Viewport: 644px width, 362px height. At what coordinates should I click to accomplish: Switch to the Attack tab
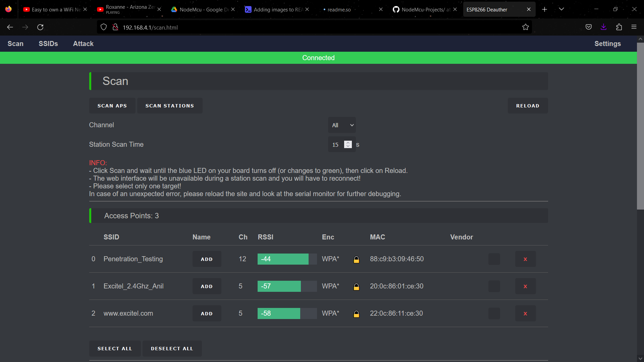(x=83, y=44)
